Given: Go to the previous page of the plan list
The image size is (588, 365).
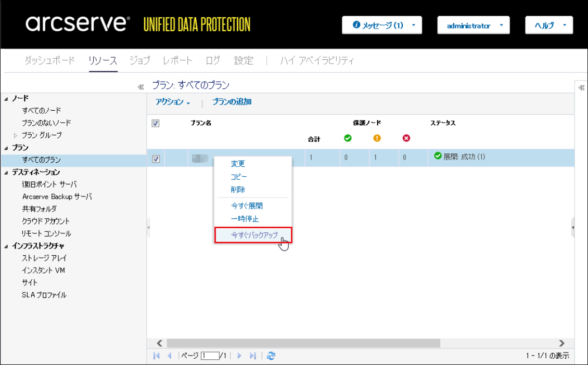Looking at the screenshot, I should coord(170,356).
